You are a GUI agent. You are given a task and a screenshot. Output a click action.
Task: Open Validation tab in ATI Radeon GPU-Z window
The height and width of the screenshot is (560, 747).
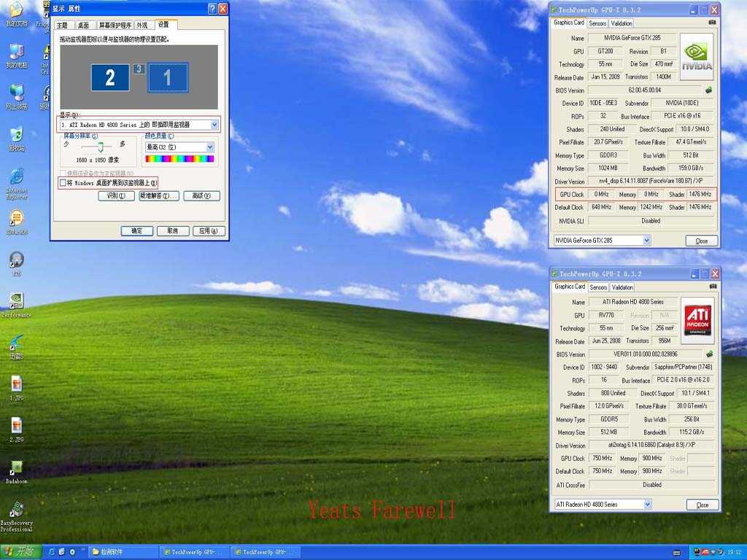click(x=622, y=287)
